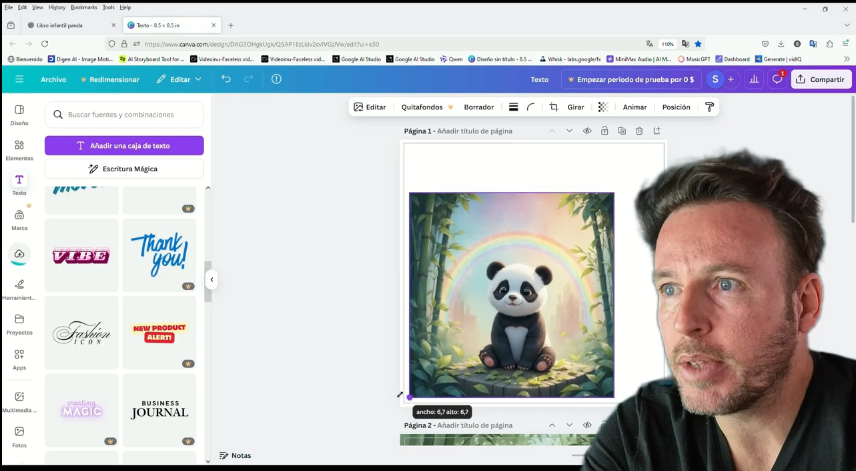Open the uploads cloud icon
This screenshot has height=471, width=856.
tap(19, 254)
